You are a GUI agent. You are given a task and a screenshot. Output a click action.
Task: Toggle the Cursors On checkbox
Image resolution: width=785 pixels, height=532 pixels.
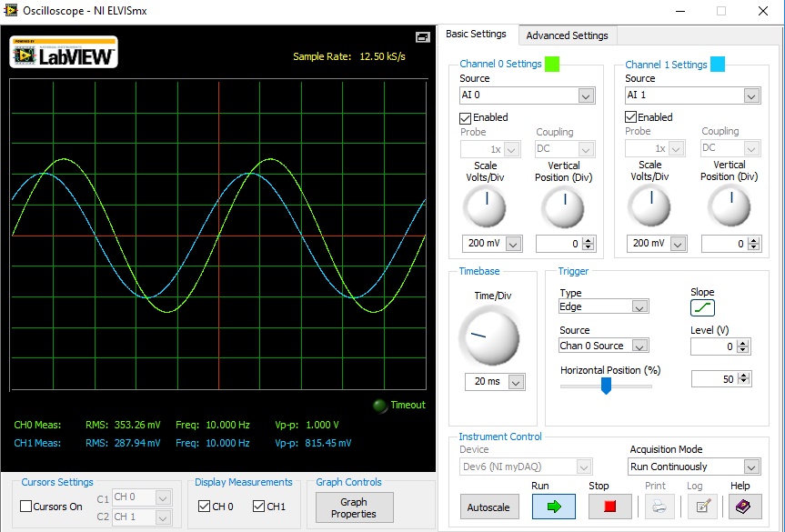[26, 507]
